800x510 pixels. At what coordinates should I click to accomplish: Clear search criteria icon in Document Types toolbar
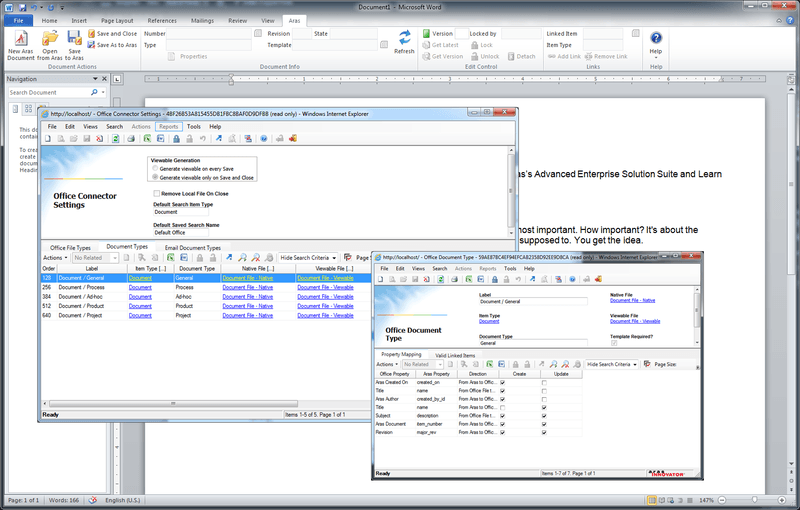click(x=256, y=258)
